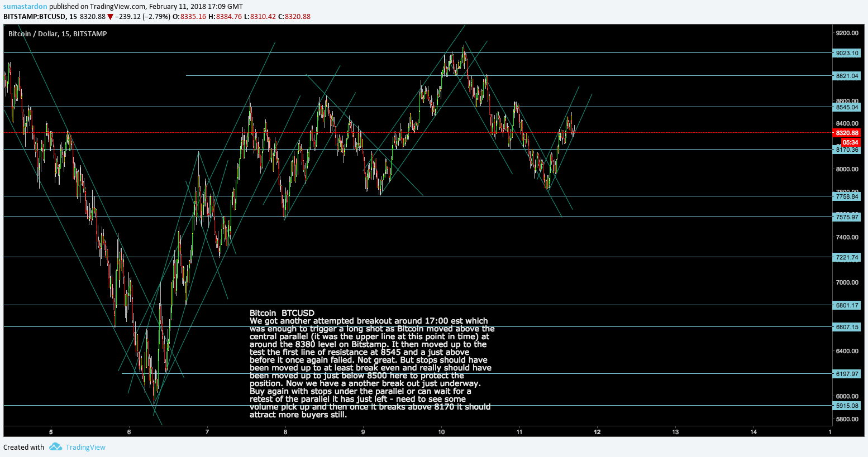Click the 05:34 countdown timer label
The height and width of the screenshot is (457, 868).
850,142
